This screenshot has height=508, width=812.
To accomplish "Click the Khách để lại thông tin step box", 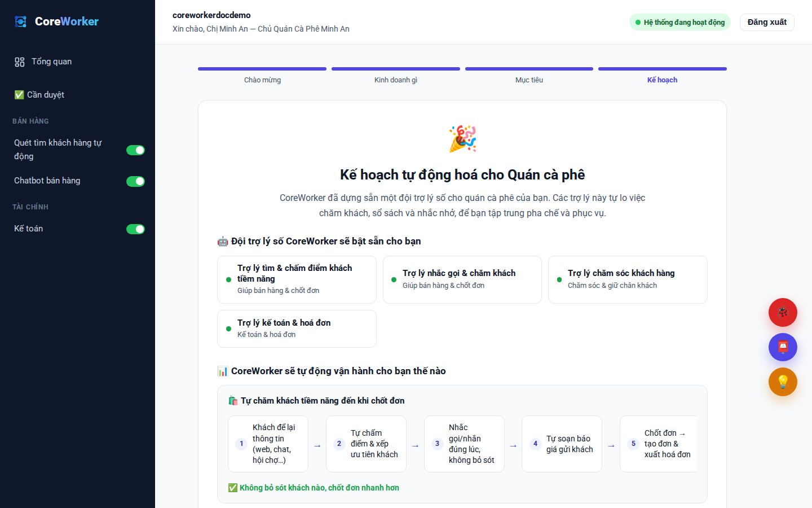I will (x=268, y=444).
